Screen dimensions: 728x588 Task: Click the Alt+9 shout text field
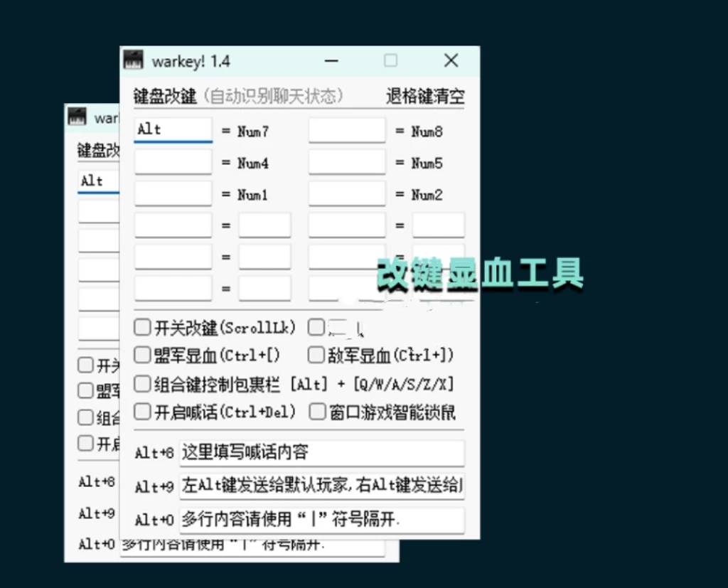click(x=322, y=486)
